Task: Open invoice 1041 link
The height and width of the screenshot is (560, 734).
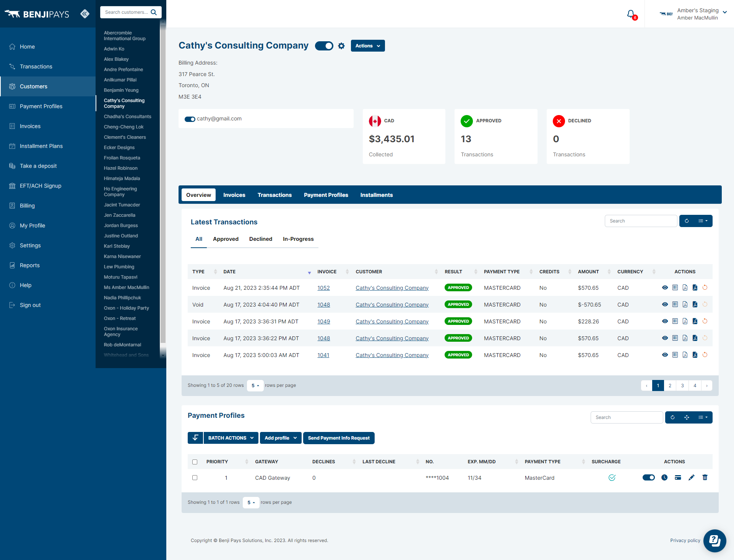Action: point(323,355)
